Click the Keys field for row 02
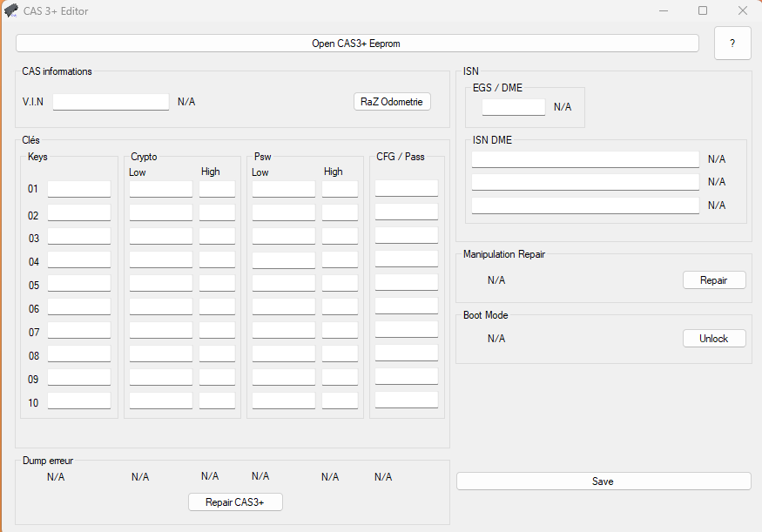This screenshot has height=532, width=762. pos(79,212)
